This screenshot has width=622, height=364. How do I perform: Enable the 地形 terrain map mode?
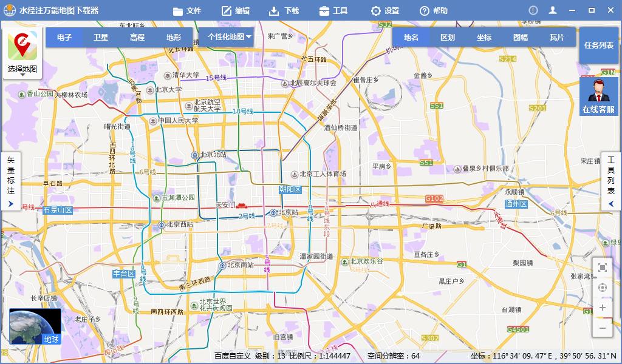pyautogui.click(x=173, y=36)
